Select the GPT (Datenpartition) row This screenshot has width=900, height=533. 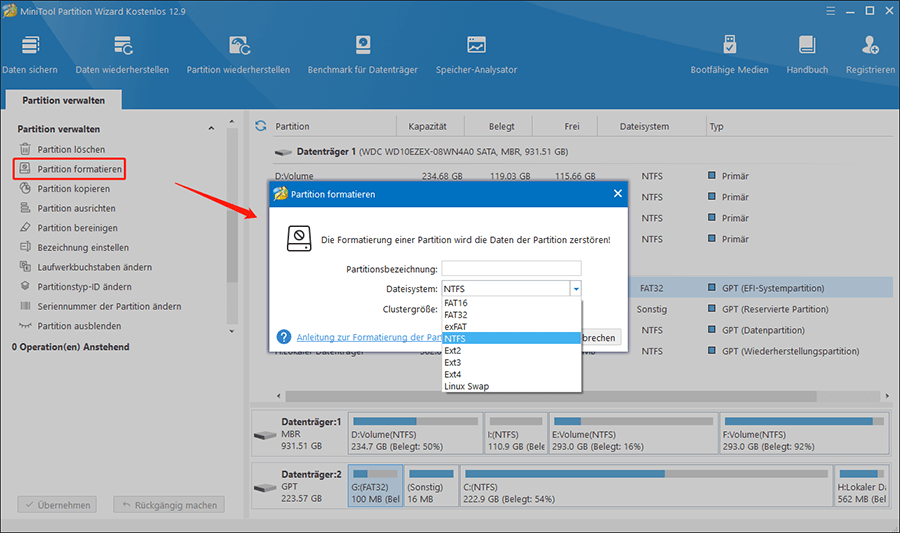tap(761, 330)
